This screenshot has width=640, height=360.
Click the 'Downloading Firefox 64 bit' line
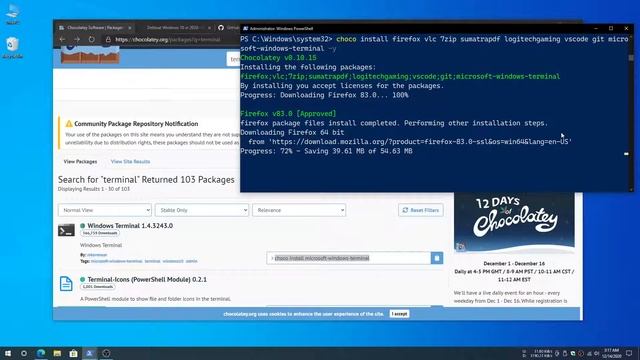tap(292, 133)
